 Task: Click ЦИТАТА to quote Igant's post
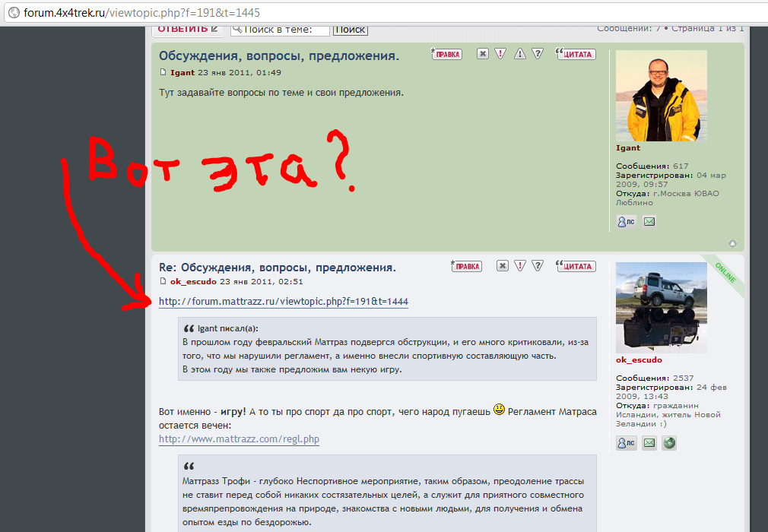(576, 54)
